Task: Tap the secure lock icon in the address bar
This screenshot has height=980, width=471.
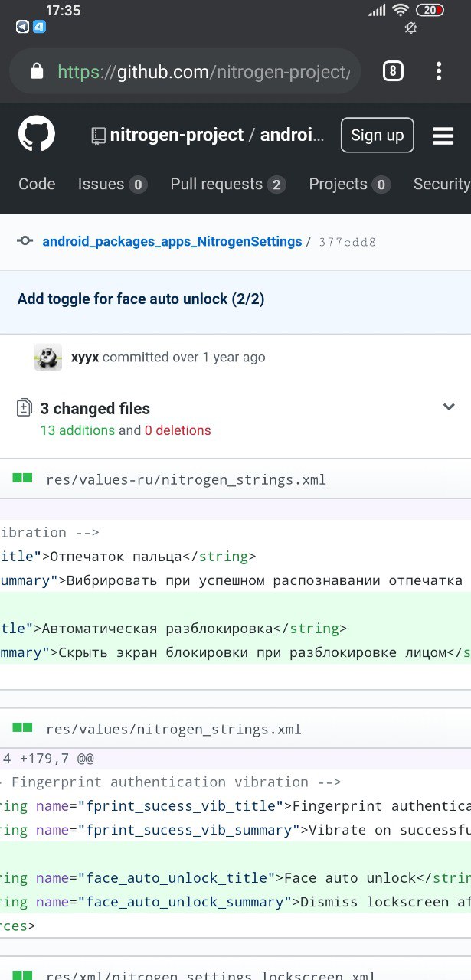Action: [x=36, y=71]
